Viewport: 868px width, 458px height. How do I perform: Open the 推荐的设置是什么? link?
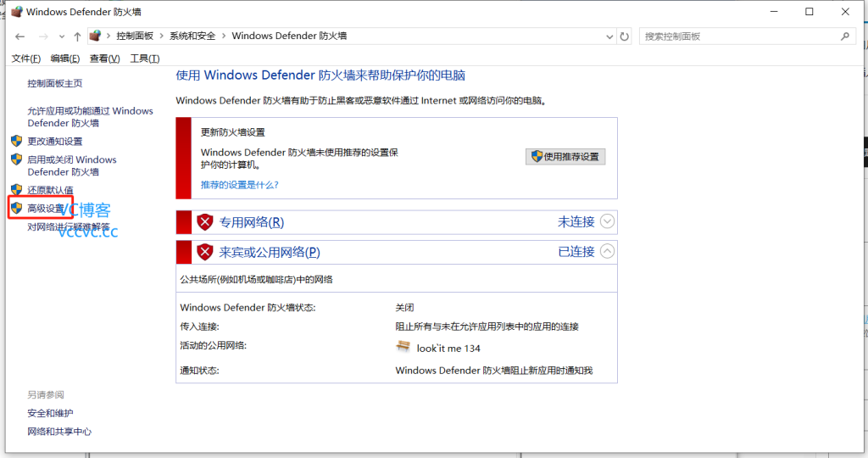click(239, 184)
